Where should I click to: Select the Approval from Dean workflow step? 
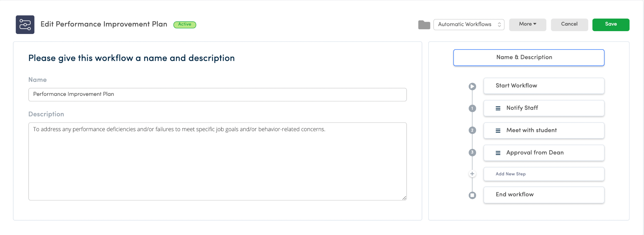[x=544, y=153]
